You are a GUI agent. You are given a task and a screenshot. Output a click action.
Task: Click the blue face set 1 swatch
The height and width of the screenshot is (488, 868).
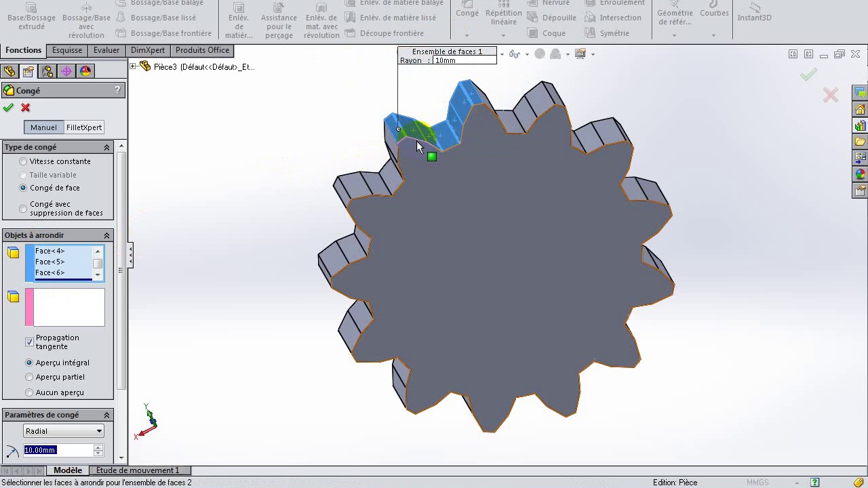(x=29, y=263)
